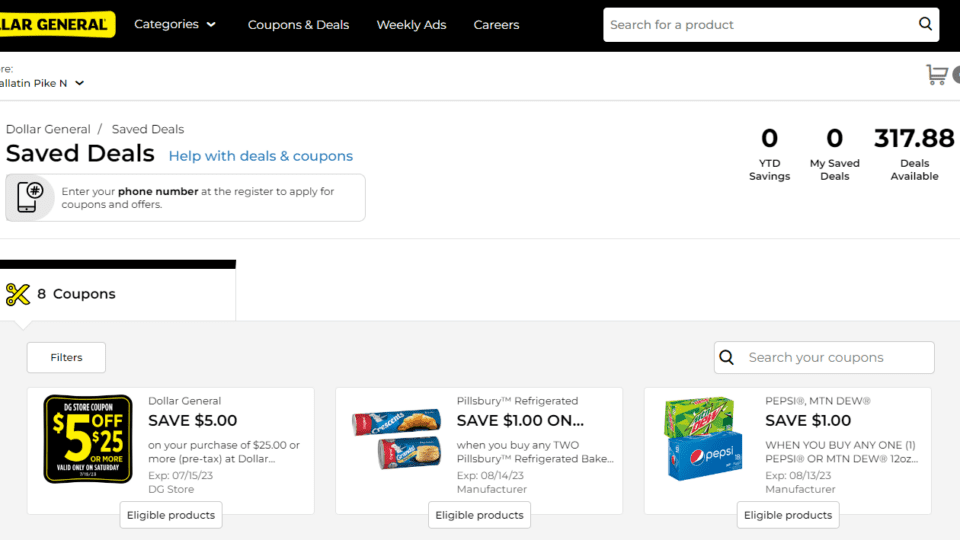View eligible products for Dollar General coupon
This screenshot has height=540, width=960.
click(x=171, y=515)
